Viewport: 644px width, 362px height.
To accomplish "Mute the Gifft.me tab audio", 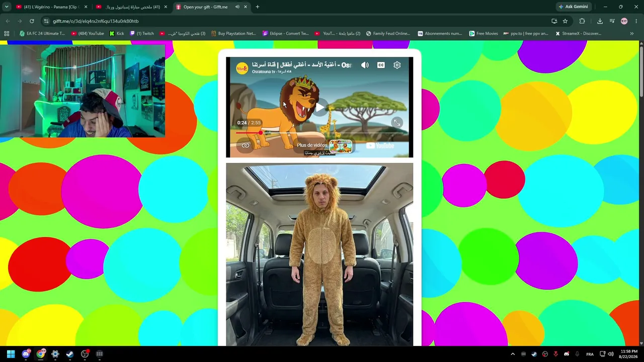I will coord(237,7).
